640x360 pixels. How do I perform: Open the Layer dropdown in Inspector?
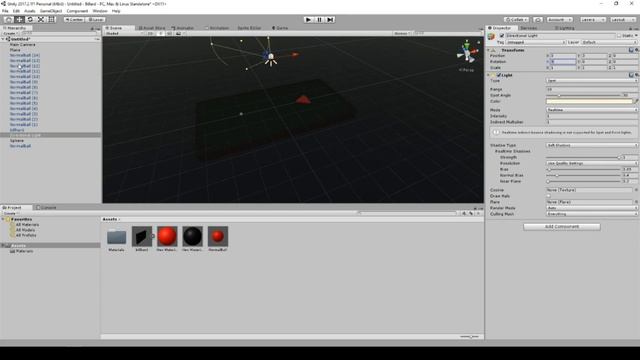point(609,42)
